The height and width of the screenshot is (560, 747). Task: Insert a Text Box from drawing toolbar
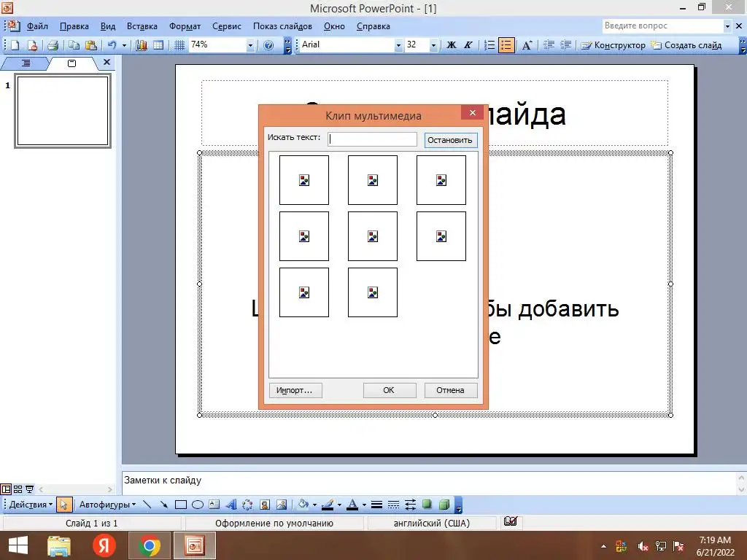coord(214,505)
